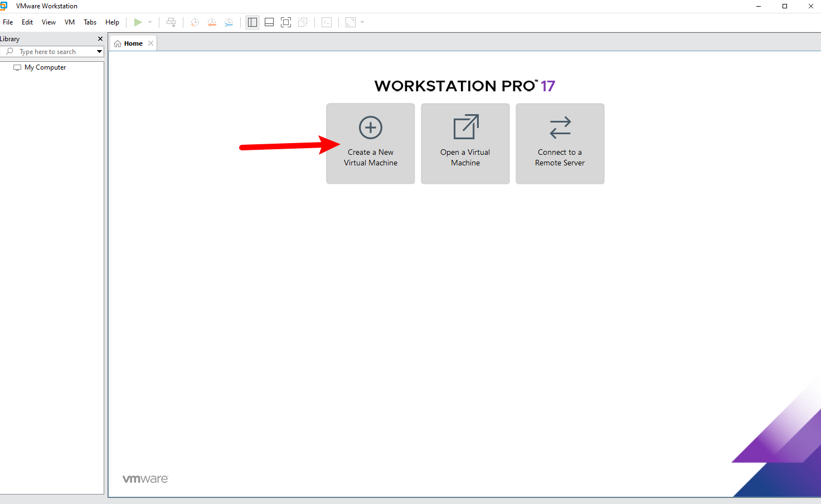Minimize the VMware Workstation window

(x=759, y=6)
